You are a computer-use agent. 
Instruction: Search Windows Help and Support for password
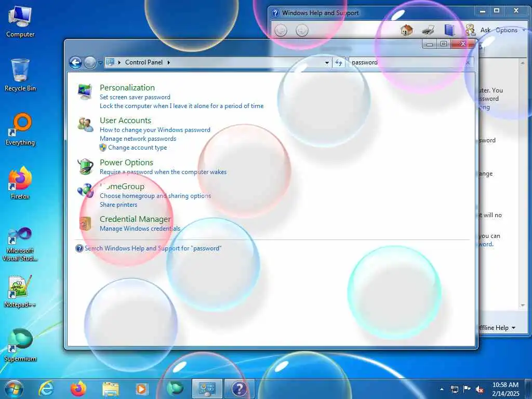pyautogui.click(x=153, y=248)
